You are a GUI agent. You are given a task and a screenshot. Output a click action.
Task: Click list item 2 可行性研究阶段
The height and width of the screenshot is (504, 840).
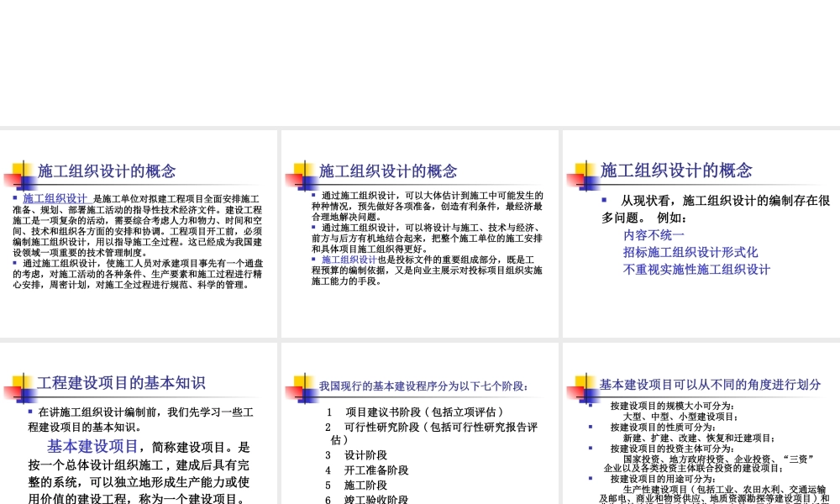(431, 433)
